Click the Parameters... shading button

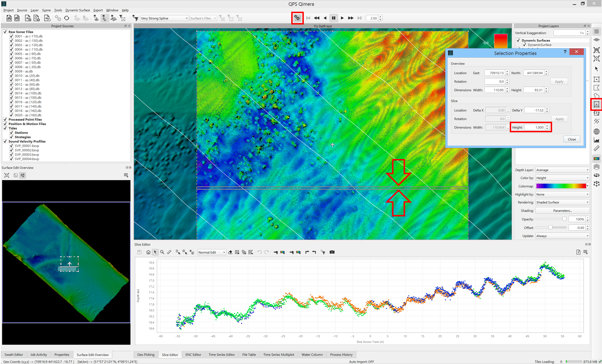pos(562,211)
